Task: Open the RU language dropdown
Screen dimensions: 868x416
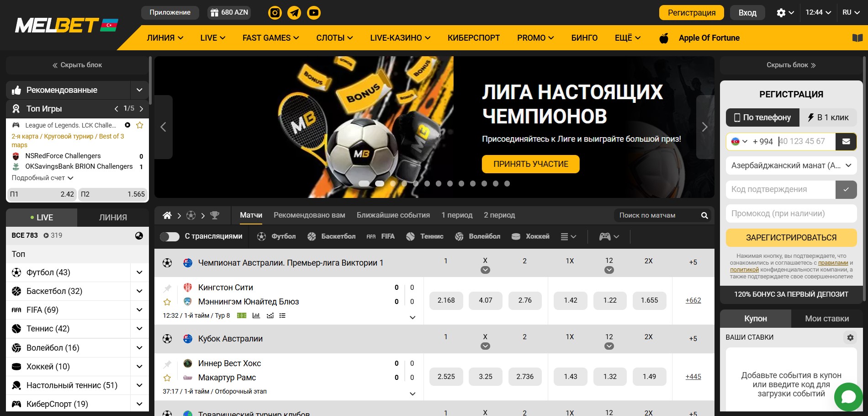Action: click(850, 12)
